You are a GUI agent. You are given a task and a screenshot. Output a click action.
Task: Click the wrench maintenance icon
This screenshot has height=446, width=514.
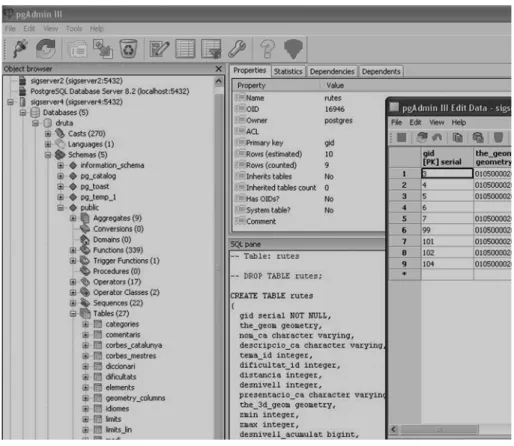point(237,49)
